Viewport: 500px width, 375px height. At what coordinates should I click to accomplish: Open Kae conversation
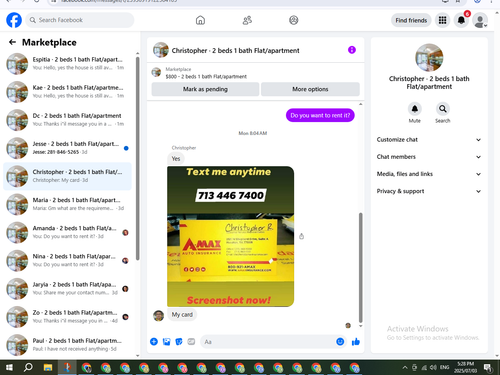(x=67, y=92)
